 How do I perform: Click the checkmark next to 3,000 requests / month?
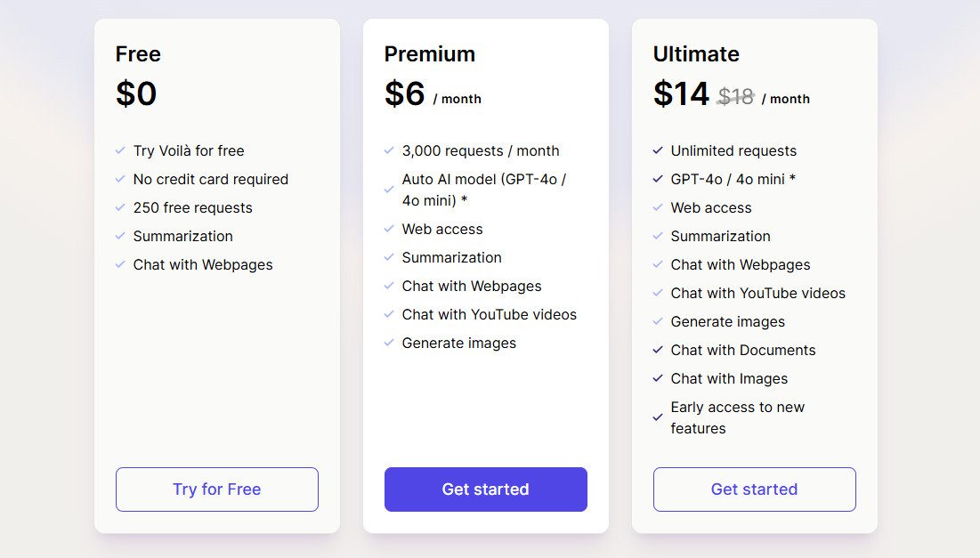388,150
